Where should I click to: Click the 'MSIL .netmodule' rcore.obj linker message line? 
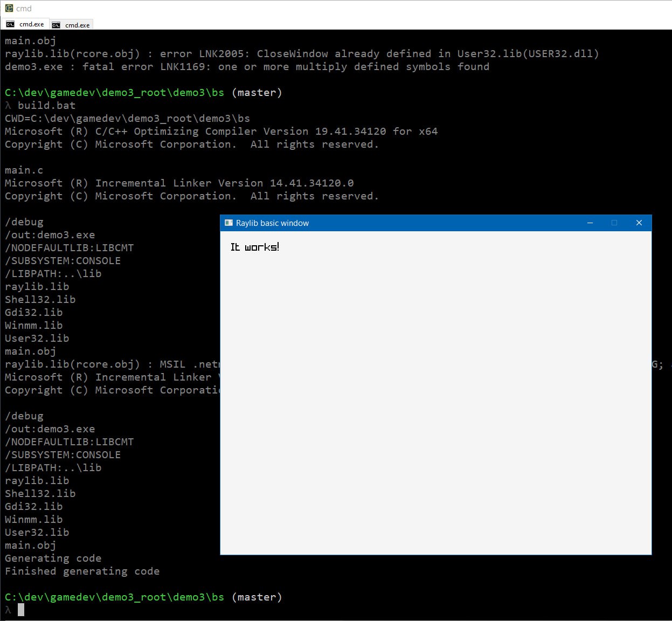tap(112, 364)
